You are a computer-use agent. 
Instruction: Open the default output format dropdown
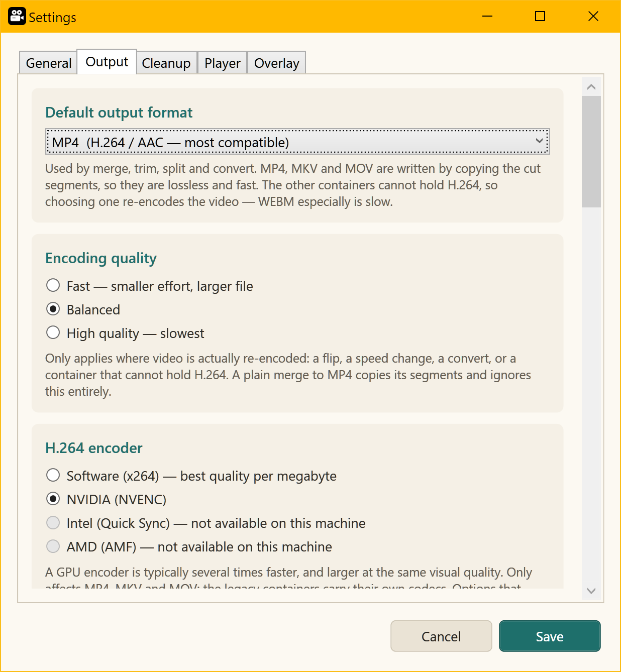click(297, 142)
